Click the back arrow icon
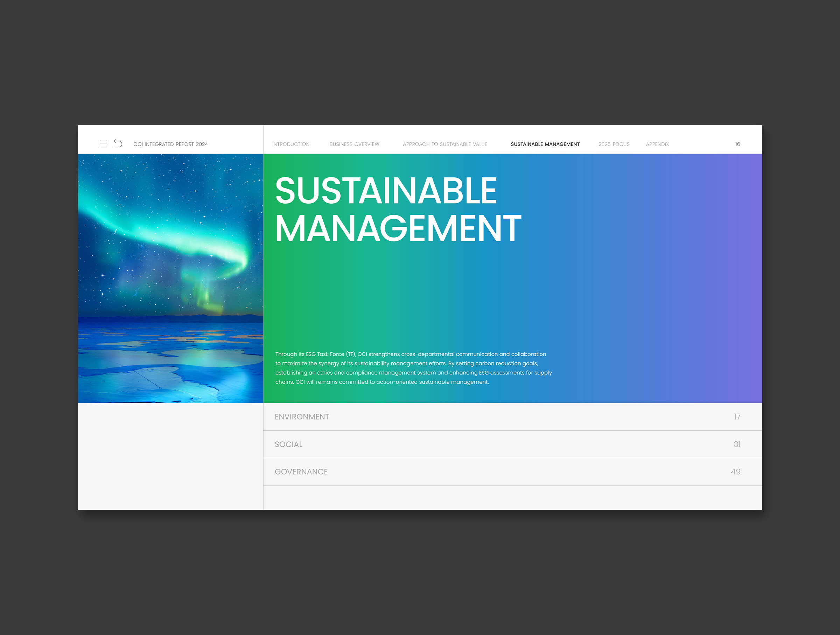 [x=118, y=143]
